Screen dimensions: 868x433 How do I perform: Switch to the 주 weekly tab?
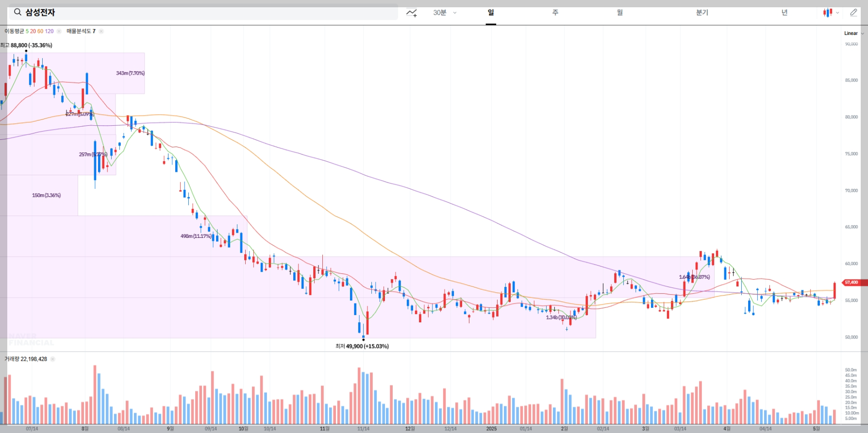click(x=555, y=13)
